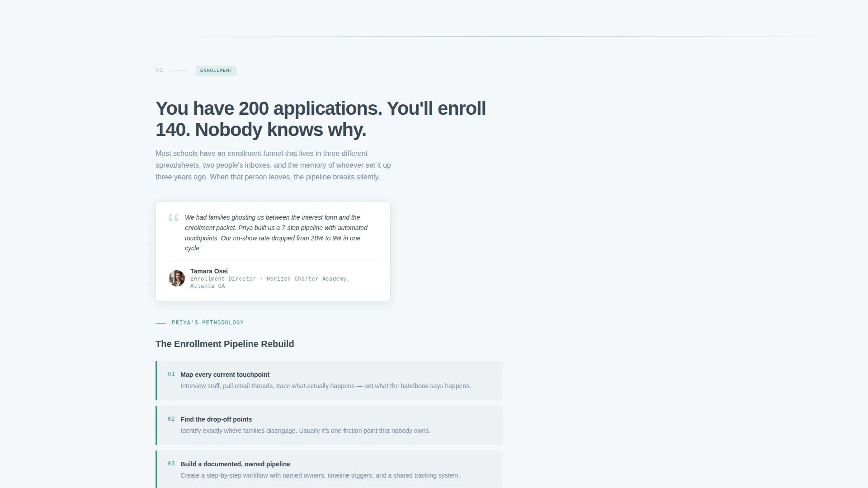This screenshot has height=488, width=868.
Task: Click "Create a step-by-step workflow" description
Action: tap(320, 475)
